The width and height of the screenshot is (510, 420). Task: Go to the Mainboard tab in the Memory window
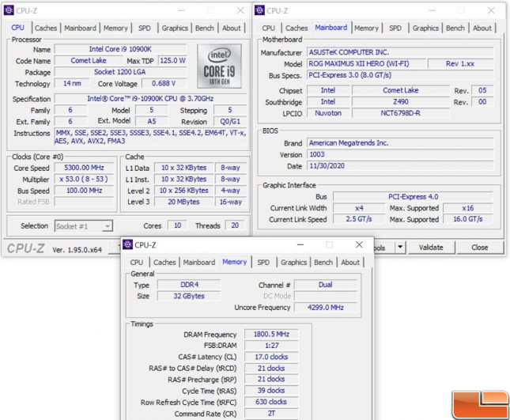coord(199,263)
